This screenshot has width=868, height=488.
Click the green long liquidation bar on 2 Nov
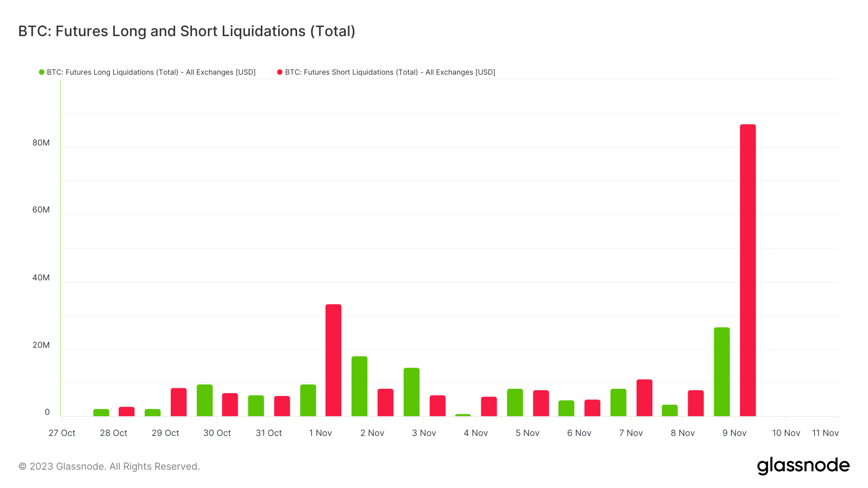pyautogui.click(x=359, y=386)
